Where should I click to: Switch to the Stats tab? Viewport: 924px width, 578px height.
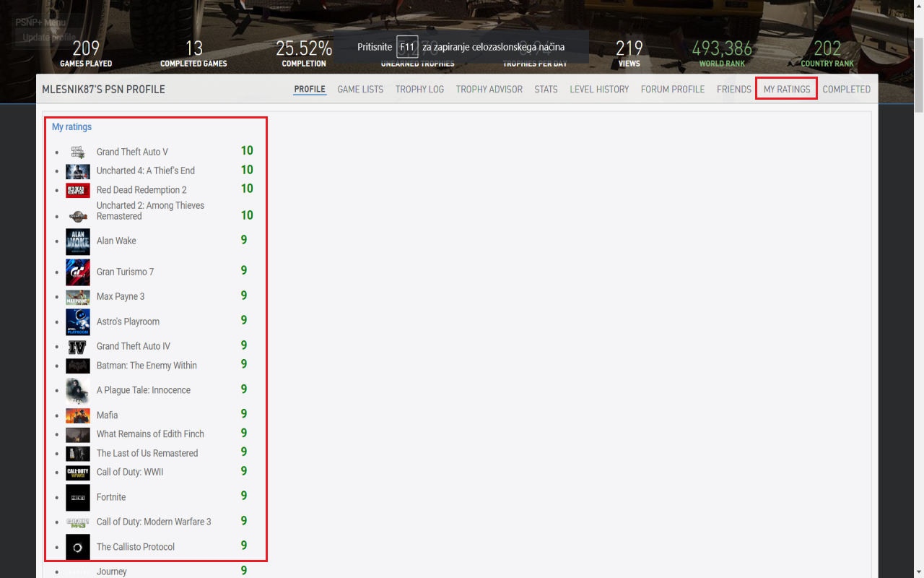[546, 90]
